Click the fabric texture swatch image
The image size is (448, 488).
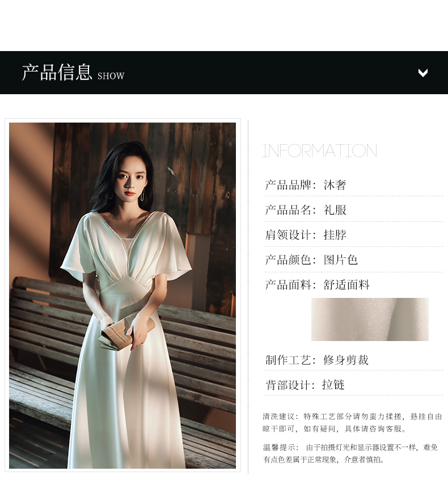click(370, 319)
